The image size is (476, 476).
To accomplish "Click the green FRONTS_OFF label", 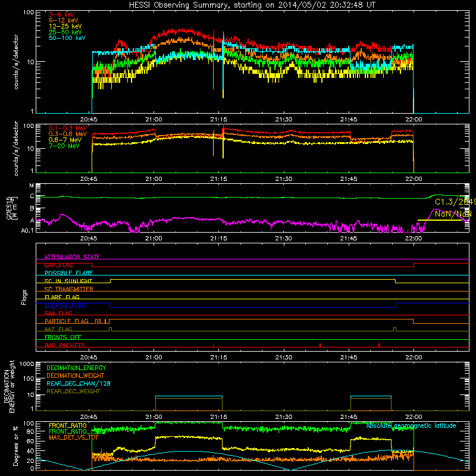I will [x=63, y=337].
